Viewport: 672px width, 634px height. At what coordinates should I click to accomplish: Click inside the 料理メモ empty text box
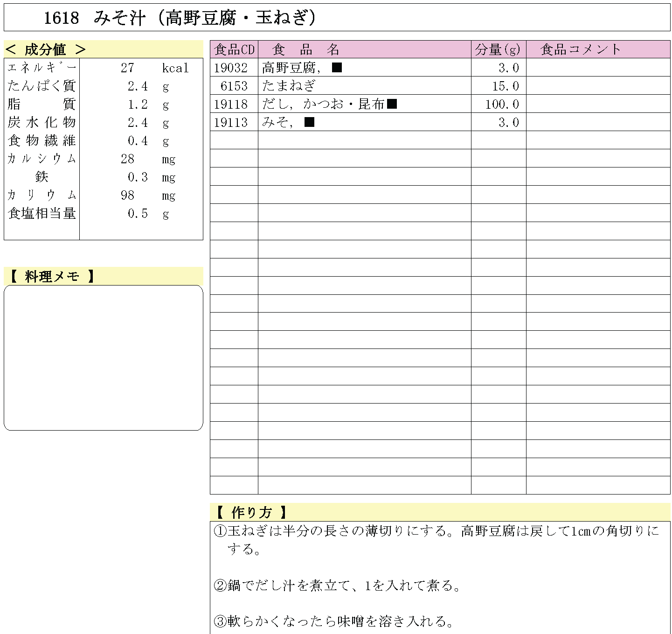(x=103, y=357)
